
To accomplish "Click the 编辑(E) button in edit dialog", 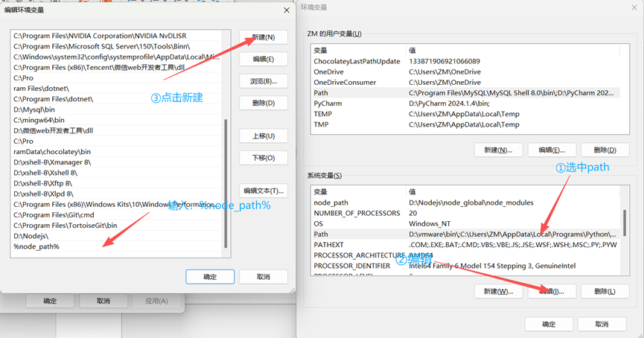I will tap(264, 59).
